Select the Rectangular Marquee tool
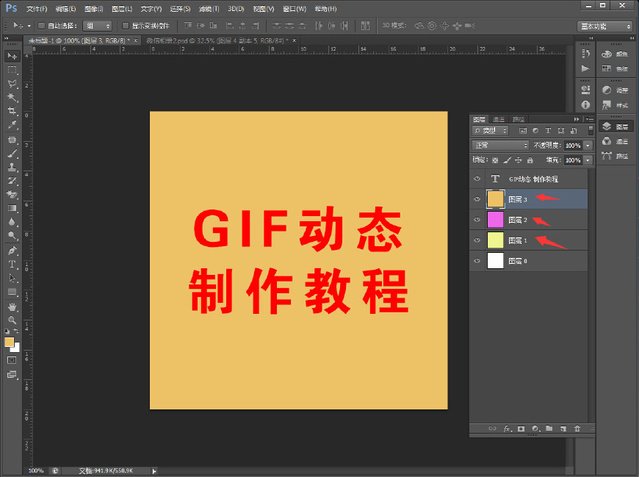The height and width of the screenshot is (477, 639). (12, 70)
